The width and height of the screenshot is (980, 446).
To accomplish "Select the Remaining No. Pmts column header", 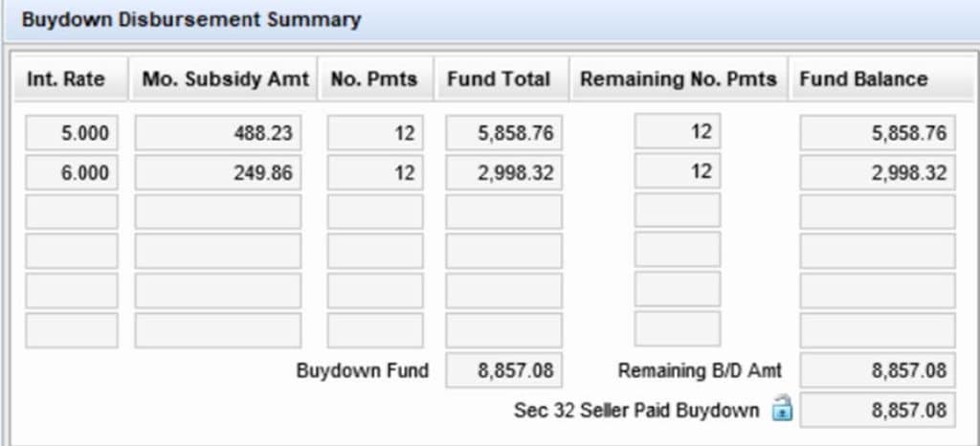I will coord(679,79).
